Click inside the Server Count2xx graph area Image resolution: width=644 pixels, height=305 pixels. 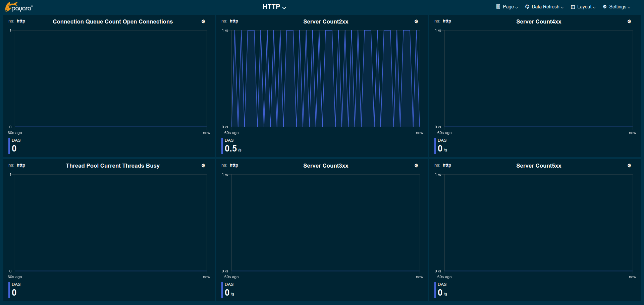325,79
